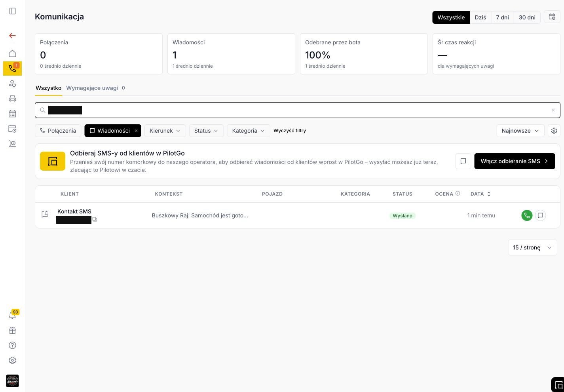Image resolution: width=564 pixels, height=392 pixels.
Task: Open the 15 / stronę page size dropdown
Action: [x=532, y=247]
